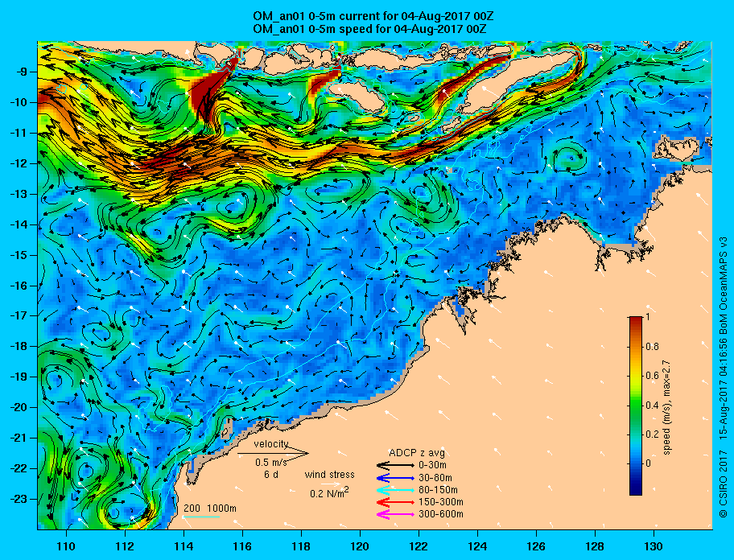Click the dark blue bottom of colorbar

click(x=636, y=490)
